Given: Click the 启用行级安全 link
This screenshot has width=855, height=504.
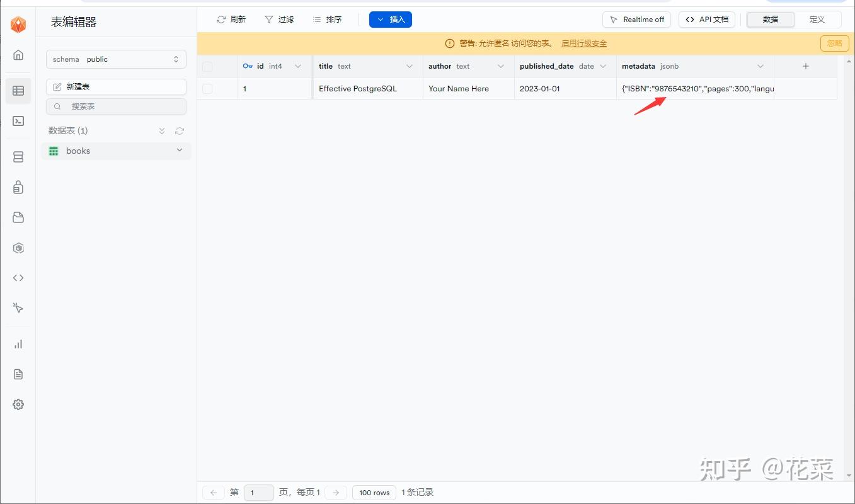Looking at the screenshot, I should point(584,43).
